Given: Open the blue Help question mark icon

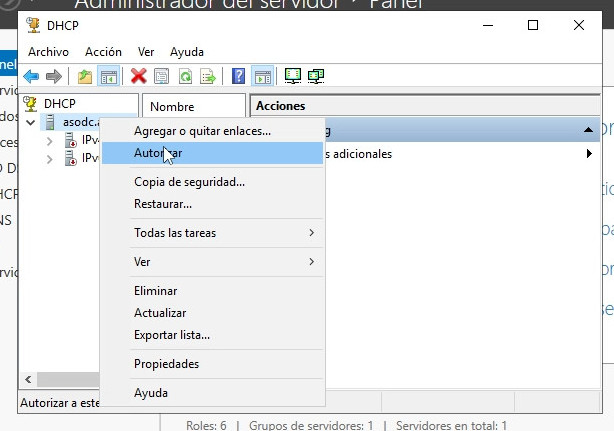Looking at the screenshot, I should click(x=239, y=76).
